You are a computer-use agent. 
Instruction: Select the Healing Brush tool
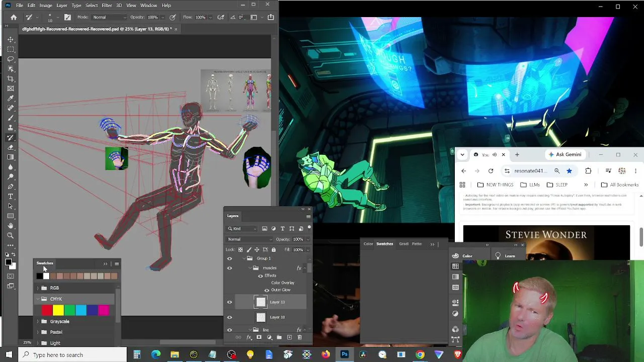11,108
